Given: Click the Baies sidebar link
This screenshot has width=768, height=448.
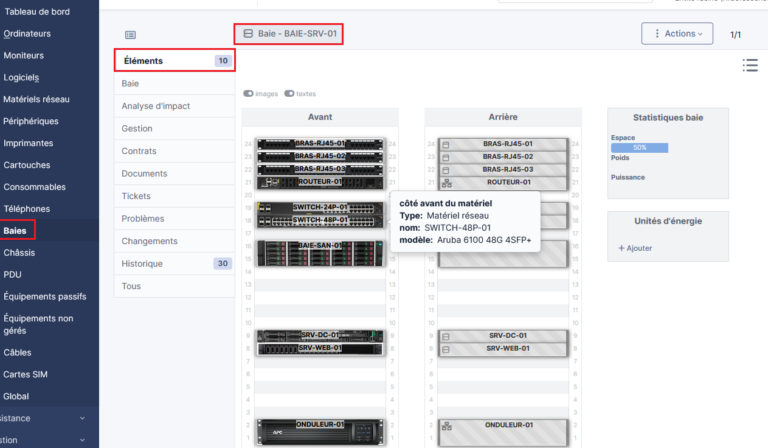Looking at the screenshot, I should [15, 231].
